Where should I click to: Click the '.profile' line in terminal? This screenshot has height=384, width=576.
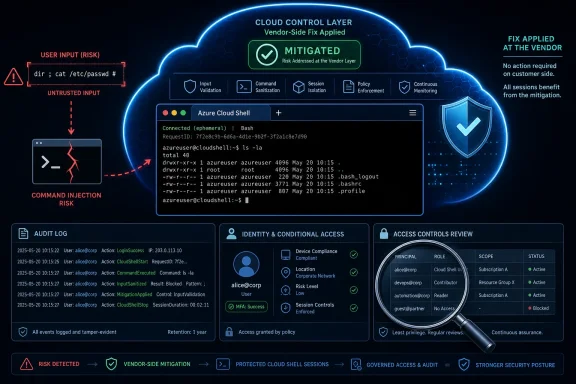pos(264,191)
